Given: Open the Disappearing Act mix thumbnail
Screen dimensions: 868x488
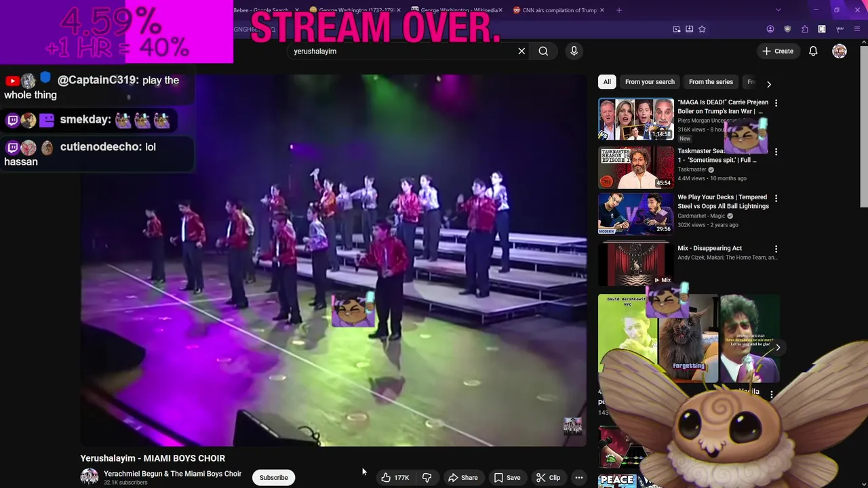Looking at the screenshot, I should click(x=635, y=264).
